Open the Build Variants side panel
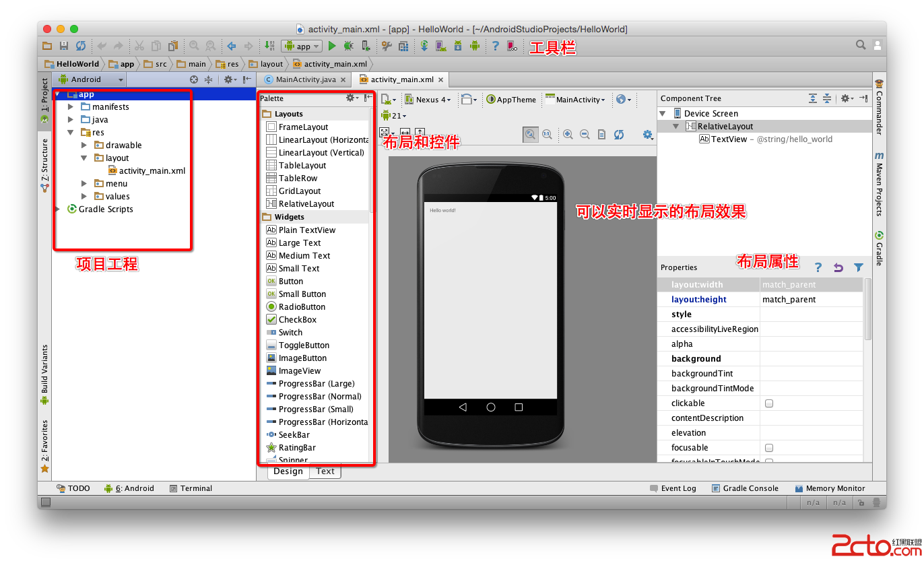The height and width of the screenshot is (563, 924). pyautogui.click(x=44, y=374)
